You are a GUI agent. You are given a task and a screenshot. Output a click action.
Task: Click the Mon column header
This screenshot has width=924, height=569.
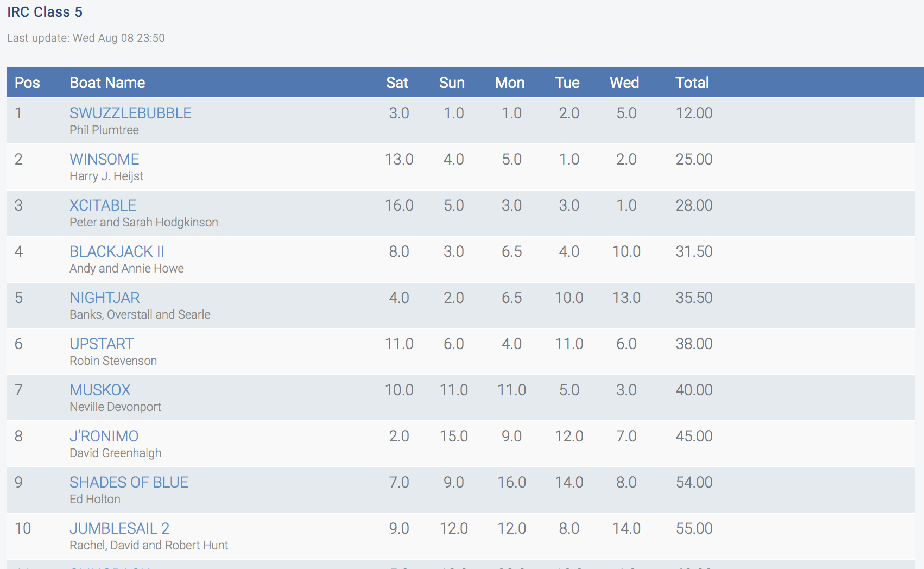(510, 83)
